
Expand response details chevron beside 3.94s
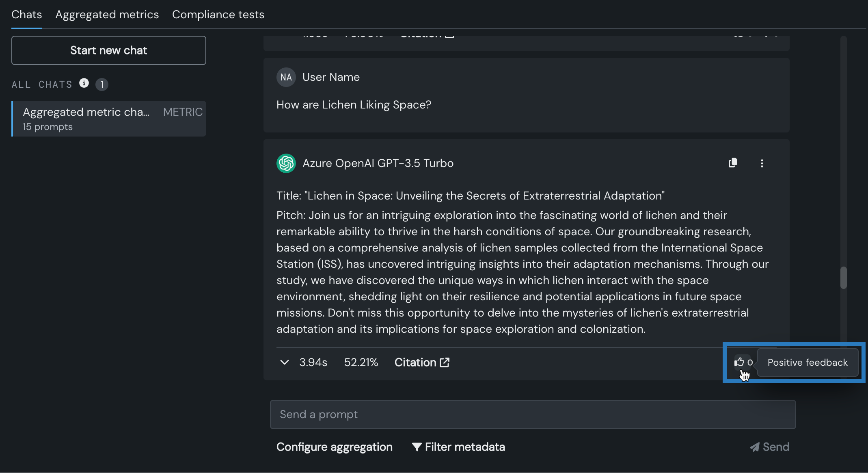(x=285, y=362)
